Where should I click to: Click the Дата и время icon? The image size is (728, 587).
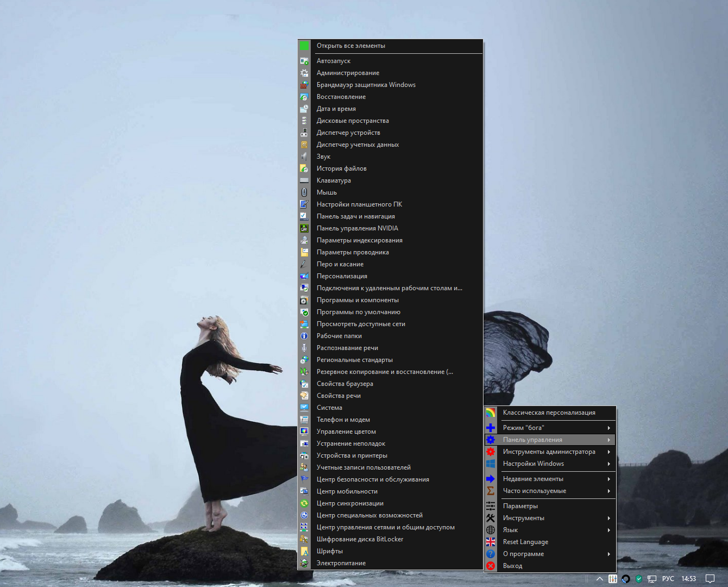pyautogui.click(x=304, y=109)
